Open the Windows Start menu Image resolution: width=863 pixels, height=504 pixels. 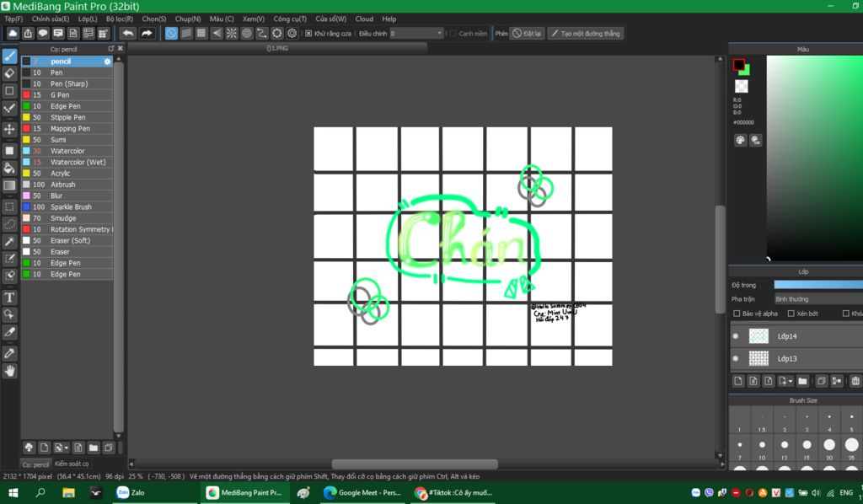(13, 493)
